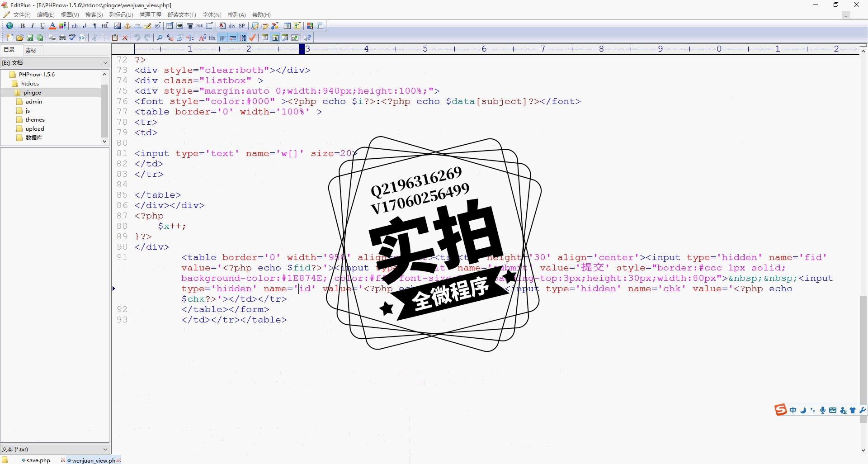Open the color palette picker
Screen dimensions: 868x464
[62, 26]
